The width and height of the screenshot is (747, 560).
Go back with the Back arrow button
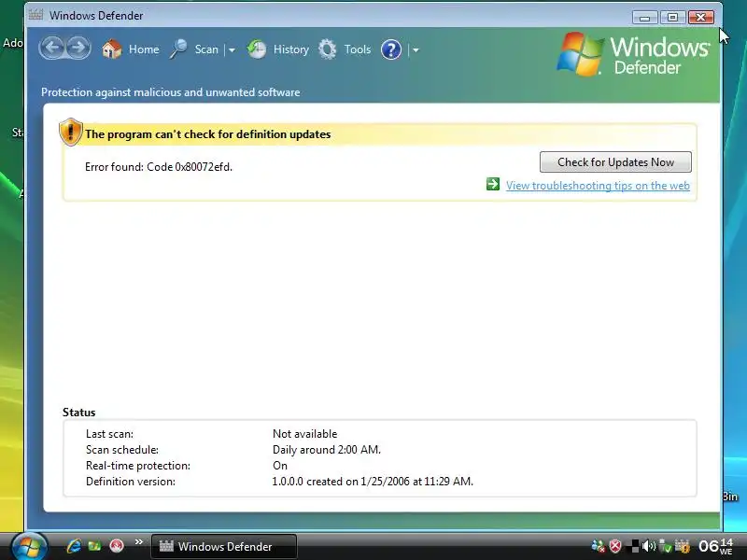point(52,49)
